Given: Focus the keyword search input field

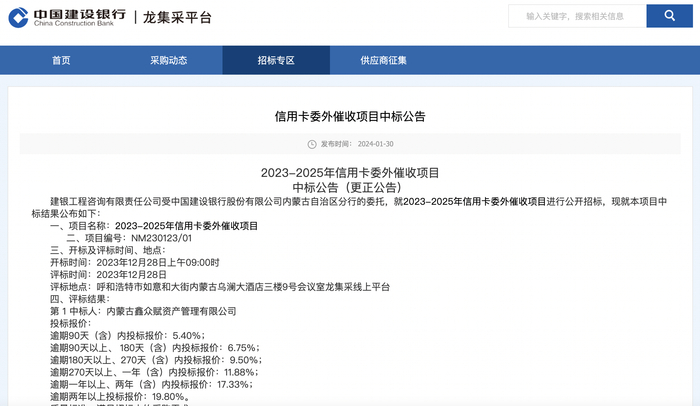Looking at the screenshot, I should (x=577, y=16).
